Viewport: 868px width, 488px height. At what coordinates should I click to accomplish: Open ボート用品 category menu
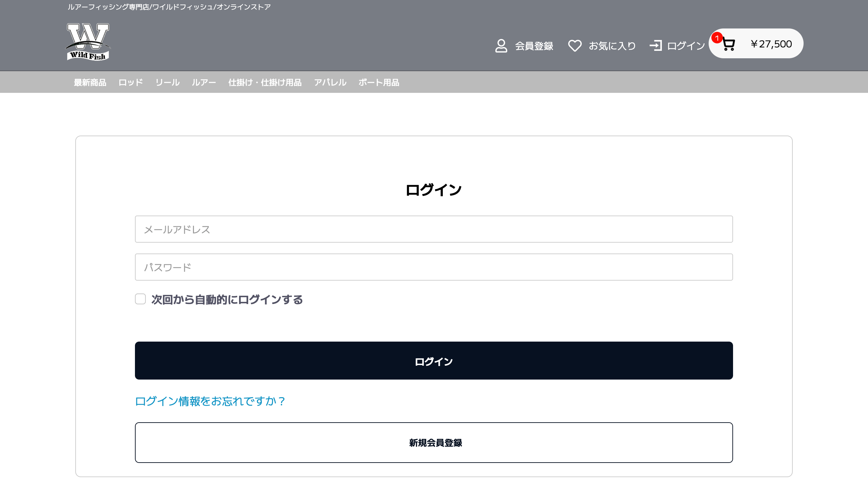(x=379, y=82)
